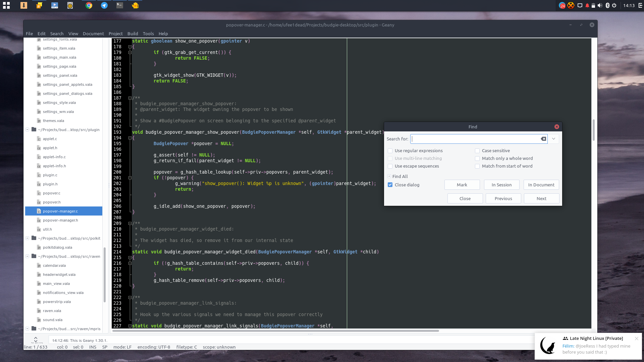644x362 pixels.
Task: Fold the comment block at line 187
Action: [x=130, y=98]
